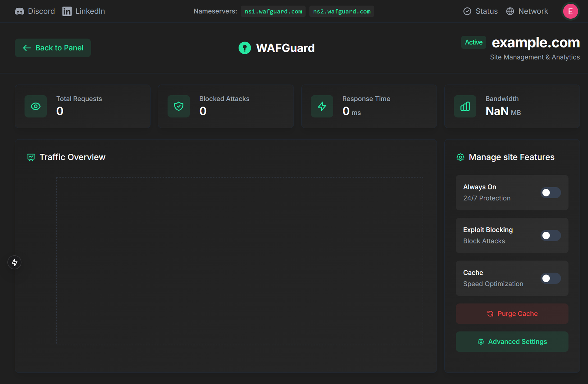Open Advanced Settings

click(x=512, y=342)
